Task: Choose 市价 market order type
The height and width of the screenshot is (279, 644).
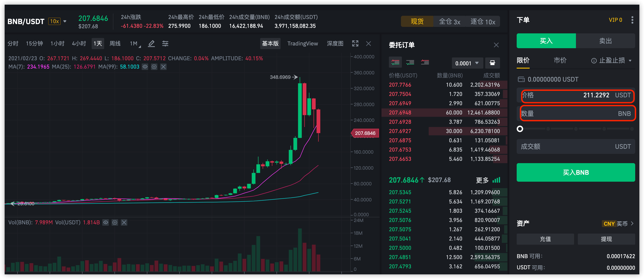Action: (x=560, y=60)
